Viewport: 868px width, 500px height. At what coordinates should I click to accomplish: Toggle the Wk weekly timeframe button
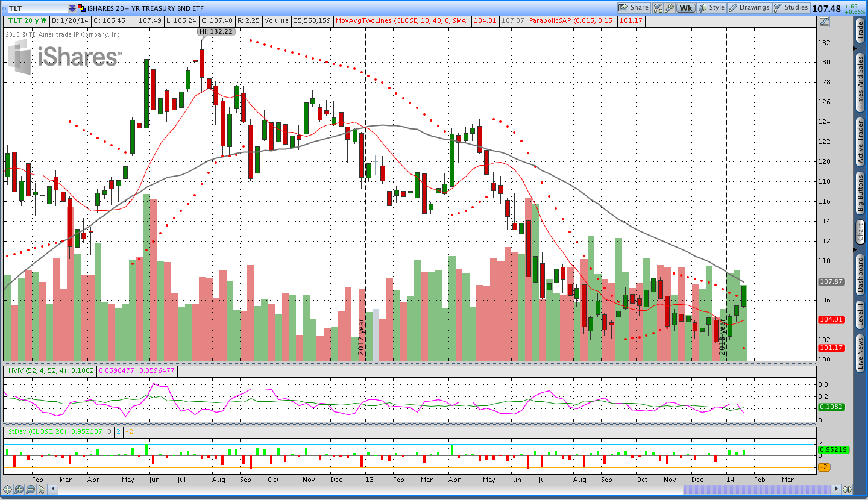click(685, 8)
